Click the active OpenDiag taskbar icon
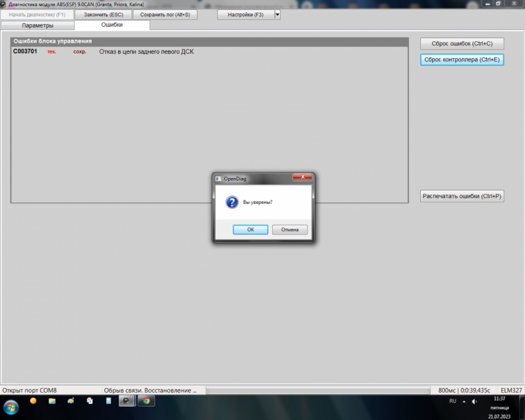The width and height of the screenshot is (525, 420). [x=126, y=401]
